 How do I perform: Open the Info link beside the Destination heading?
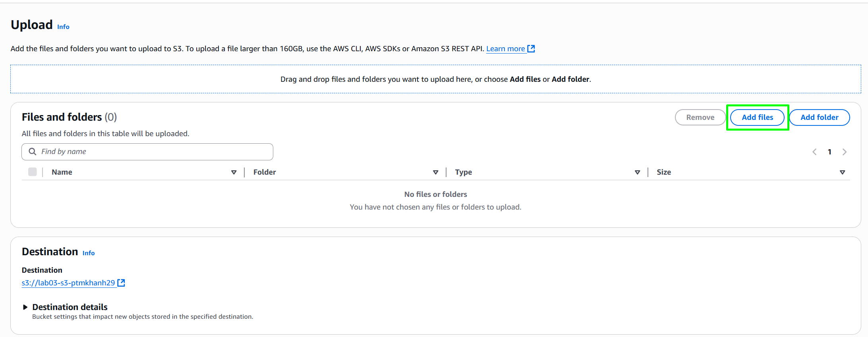click(89, 253)
